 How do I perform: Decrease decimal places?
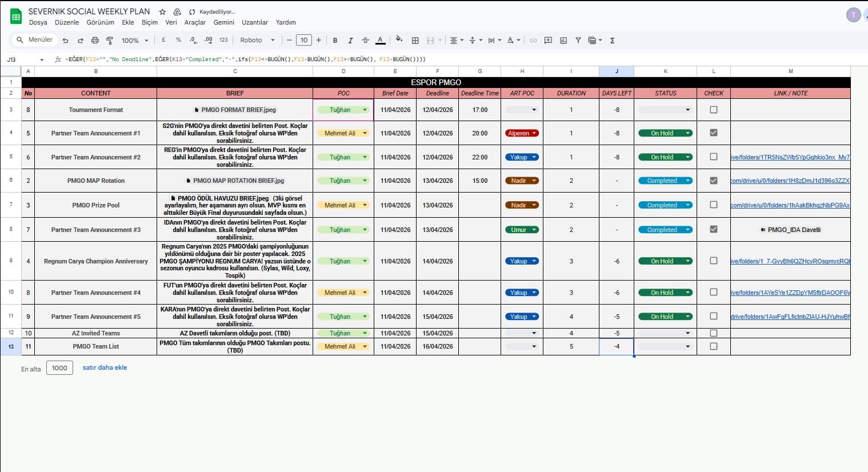tap(193, 40)
